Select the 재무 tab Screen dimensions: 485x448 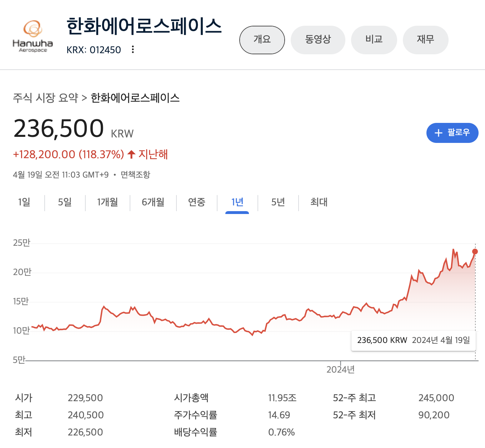[x=425, y=40]
